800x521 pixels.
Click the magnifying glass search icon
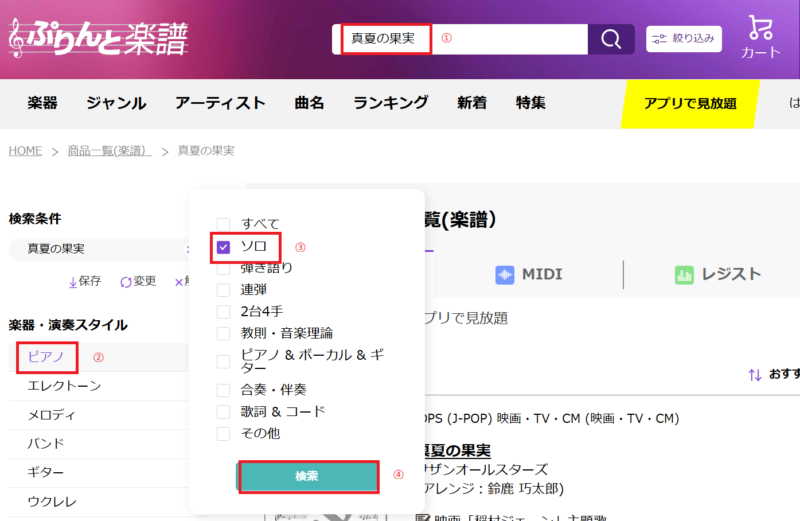click(x=610, y=40)
